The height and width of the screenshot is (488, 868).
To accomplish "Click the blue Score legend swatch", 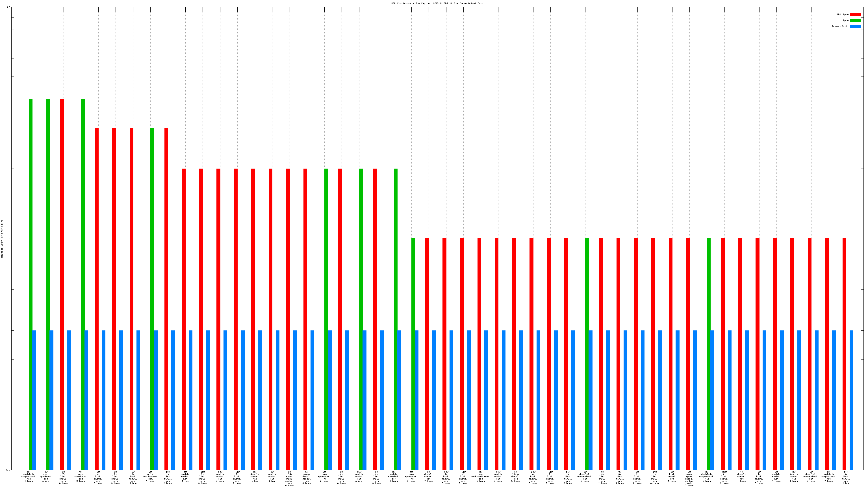I will pyautogui.click(x=855, y=26).
